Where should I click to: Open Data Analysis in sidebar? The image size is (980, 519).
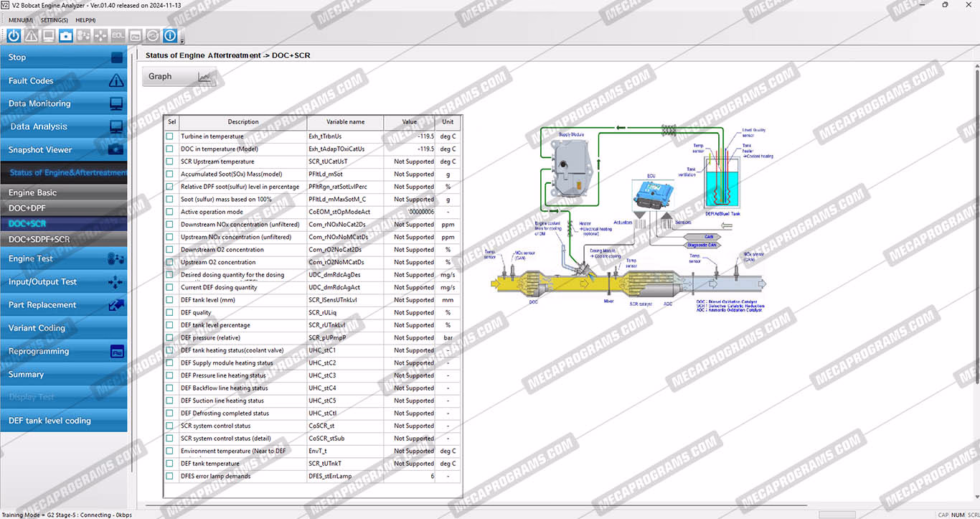click(x=63, y=126)
